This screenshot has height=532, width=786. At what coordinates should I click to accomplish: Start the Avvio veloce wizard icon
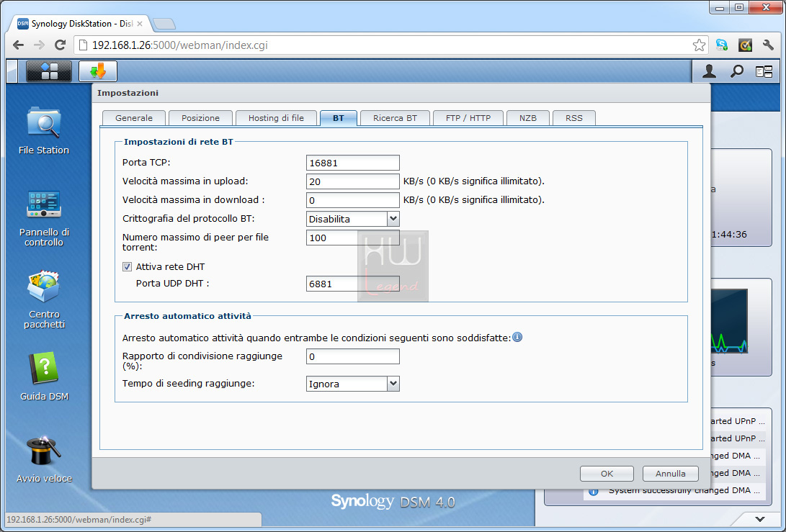44,459
